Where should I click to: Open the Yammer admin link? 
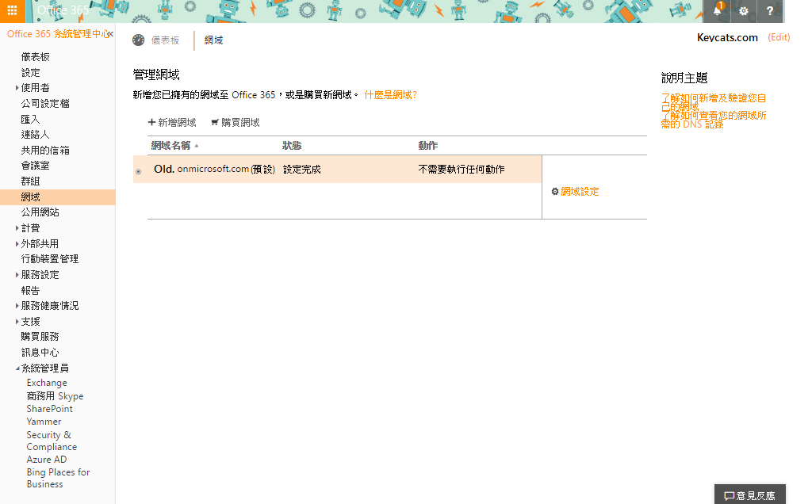[x=44, y=422]
